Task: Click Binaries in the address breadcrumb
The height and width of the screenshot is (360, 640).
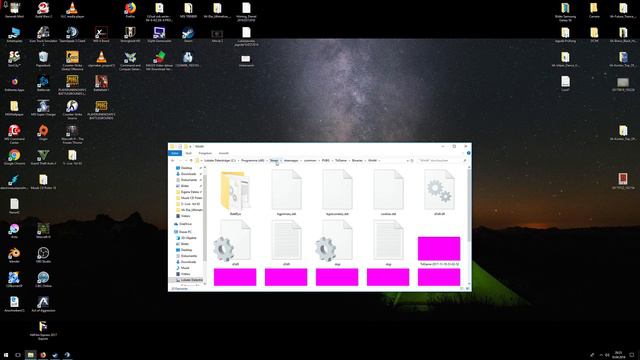Action: click(x=357, y=160)
